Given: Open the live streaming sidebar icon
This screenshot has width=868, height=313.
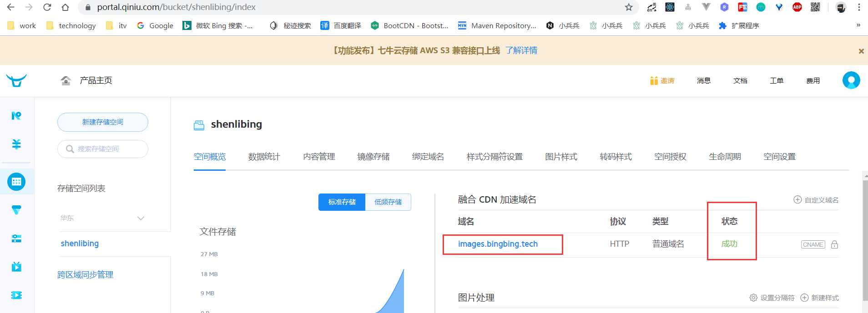Looking at the screenshot, I should 16,267.
